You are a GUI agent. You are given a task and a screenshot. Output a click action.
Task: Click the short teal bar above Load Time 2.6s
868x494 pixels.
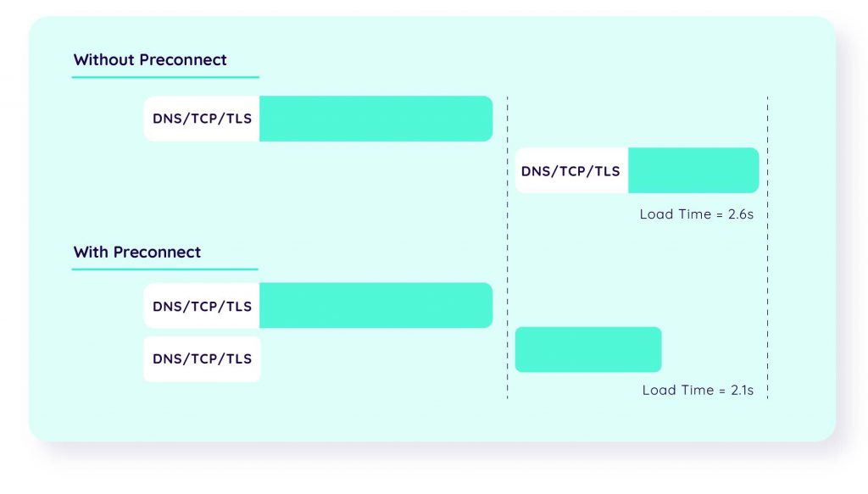tap(693, 171)
